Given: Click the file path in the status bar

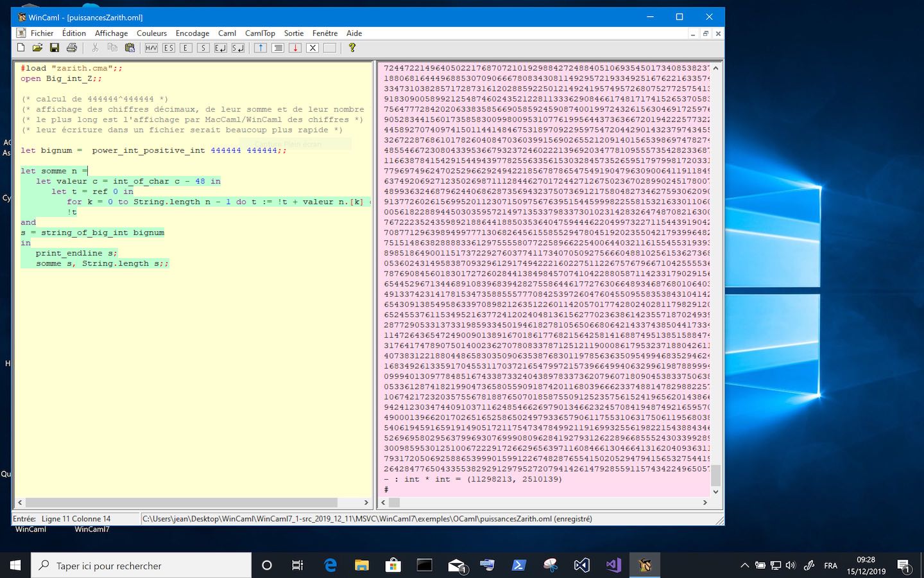Looking at the screenshot, I should point(367,519).
